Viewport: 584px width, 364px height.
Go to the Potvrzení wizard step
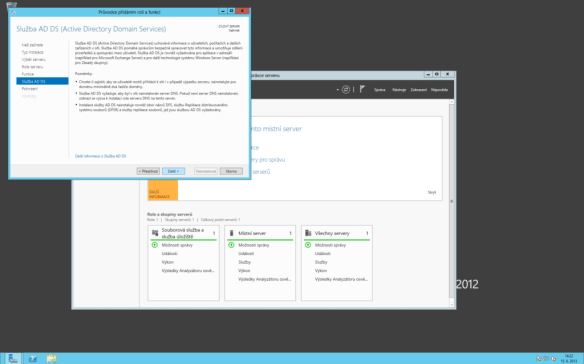[x=29, y=89]
